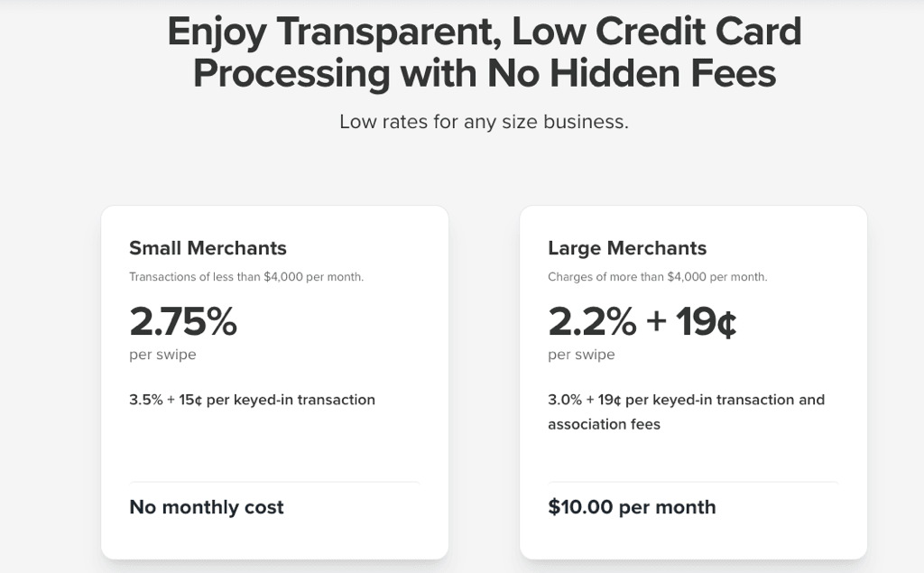Click the "Processing with No Hidden Fees" heading line
The image size is (924, 573).
pyautogui.click(x=484, y=73)
